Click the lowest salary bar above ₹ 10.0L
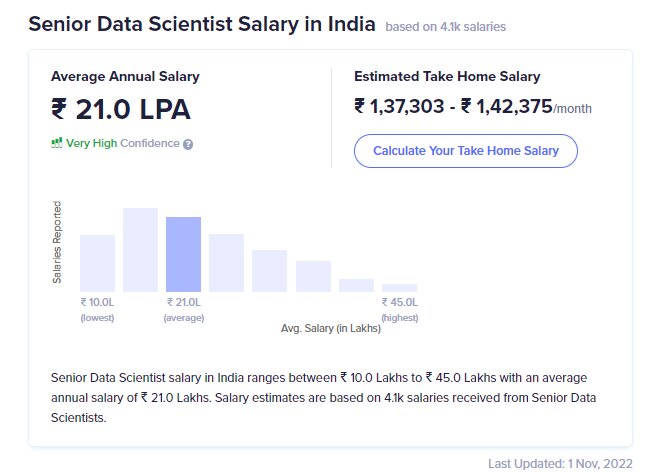This screenshot has height=472, width=647. click(97, 263)
